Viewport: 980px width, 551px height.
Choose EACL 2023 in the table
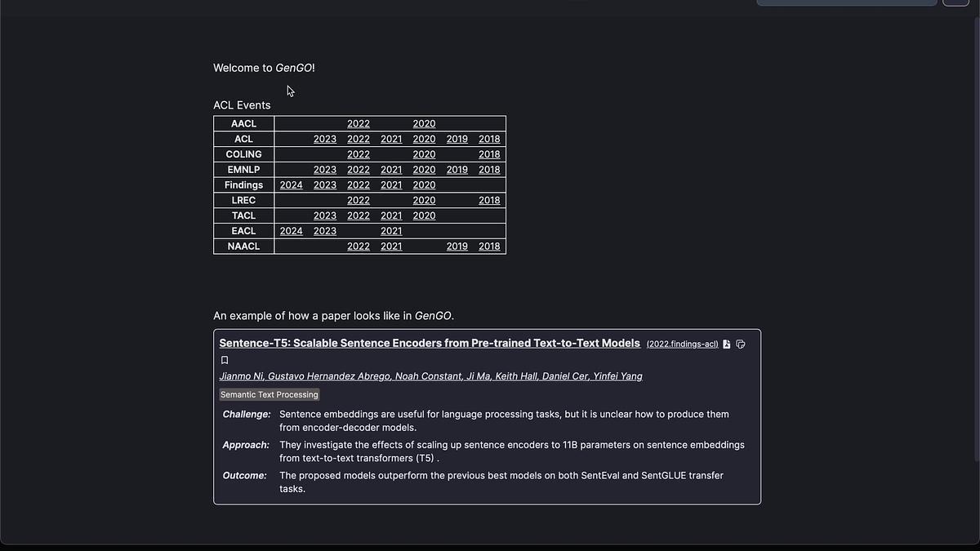325,231
